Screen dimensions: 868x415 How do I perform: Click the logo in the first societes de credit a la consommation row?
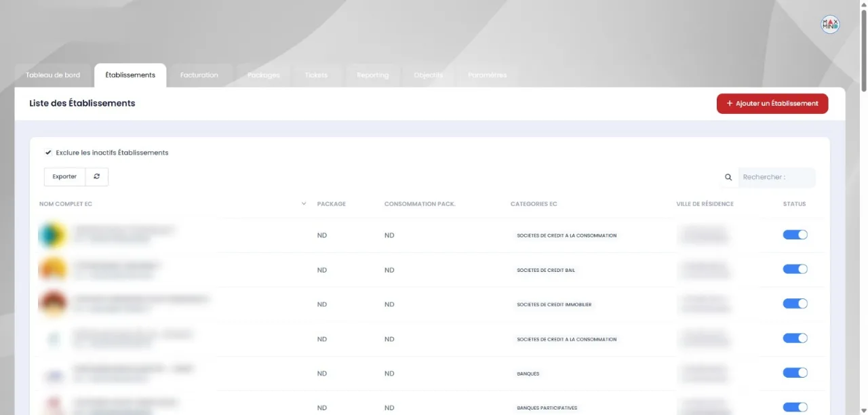click(52, 235)
